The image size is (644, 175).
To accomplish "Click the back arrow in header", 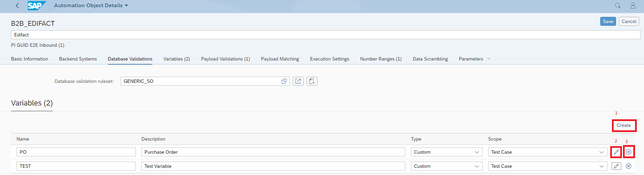I will (17, 6).
